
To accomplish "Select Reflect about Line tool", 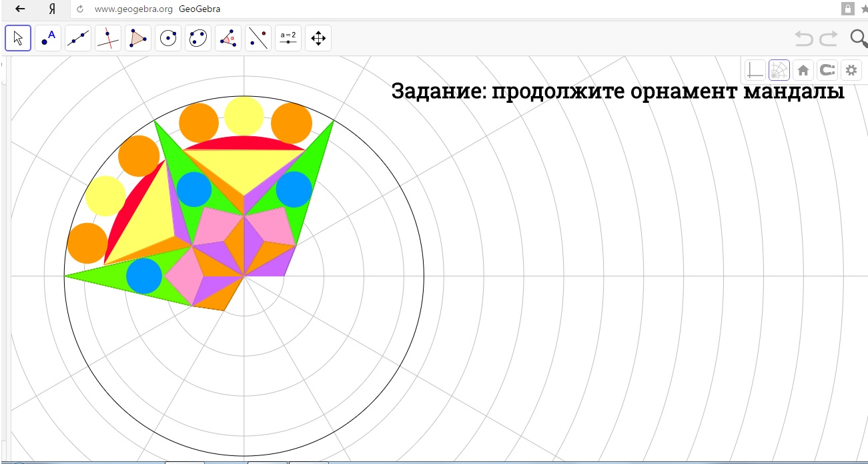I will 258,38.
